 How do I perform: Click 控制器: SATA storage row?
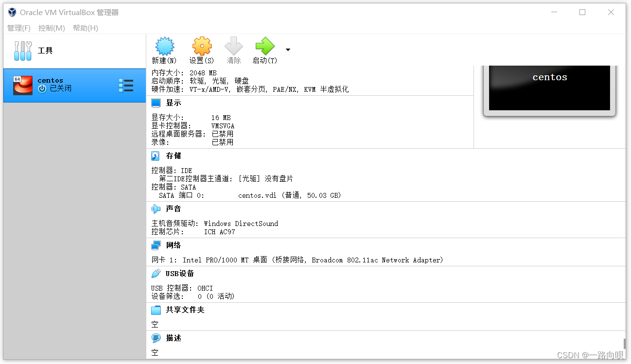tap(174, 187)
